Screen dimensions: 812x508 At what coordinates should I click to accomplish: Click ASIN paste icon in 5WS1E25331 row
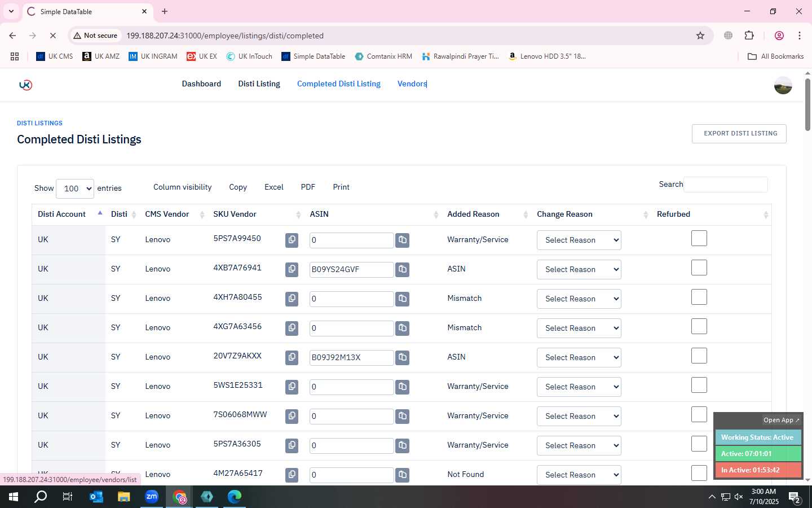click(x=402, y=387)
